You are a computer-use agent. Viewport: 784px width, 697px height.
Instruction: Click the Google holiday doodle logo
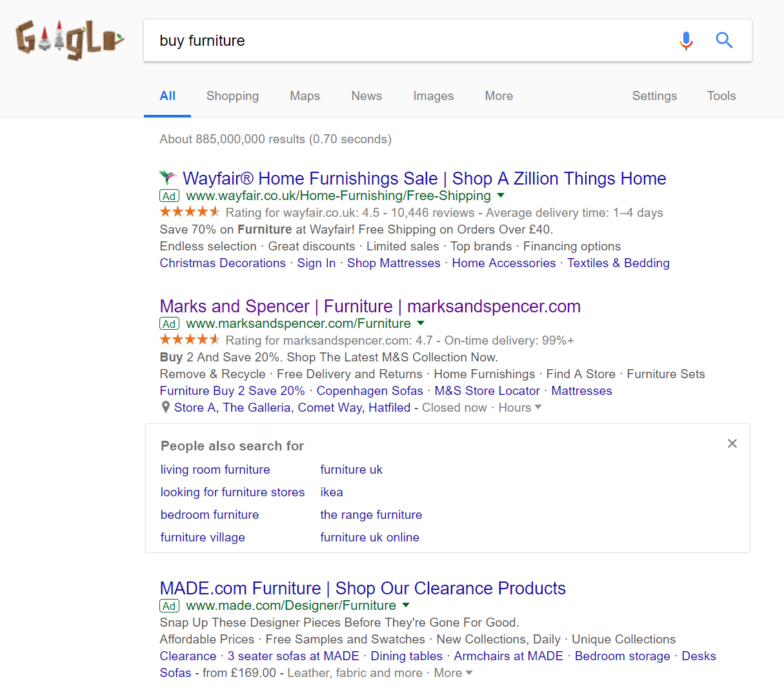(70, 39)
